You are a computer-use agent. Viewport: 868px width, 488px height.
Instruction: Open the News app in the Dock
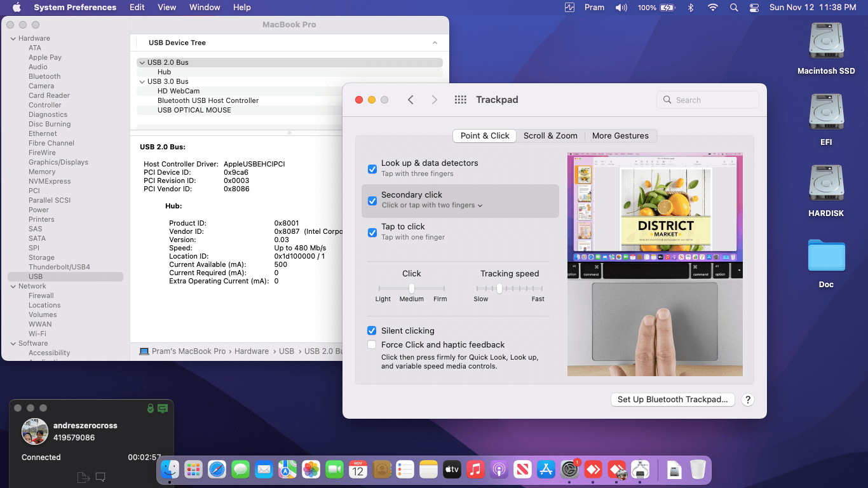(522, 470)
